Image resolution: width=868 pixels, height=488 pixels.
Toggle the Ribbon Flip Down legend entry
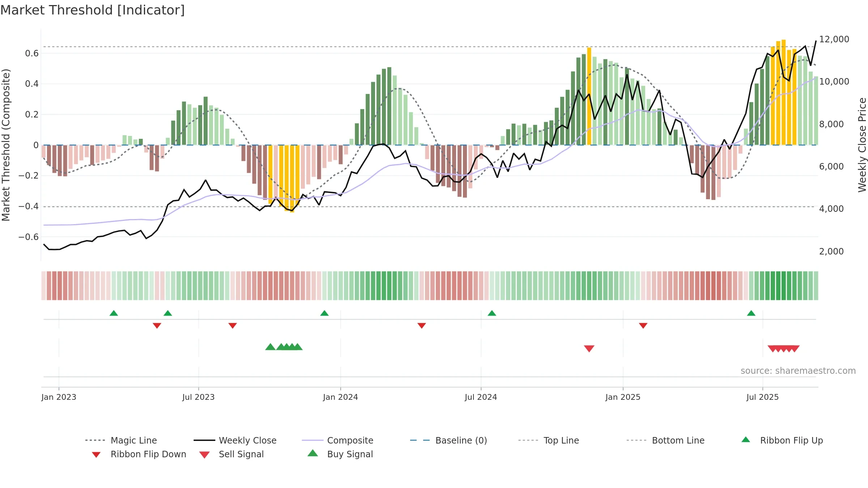(139, 454)
